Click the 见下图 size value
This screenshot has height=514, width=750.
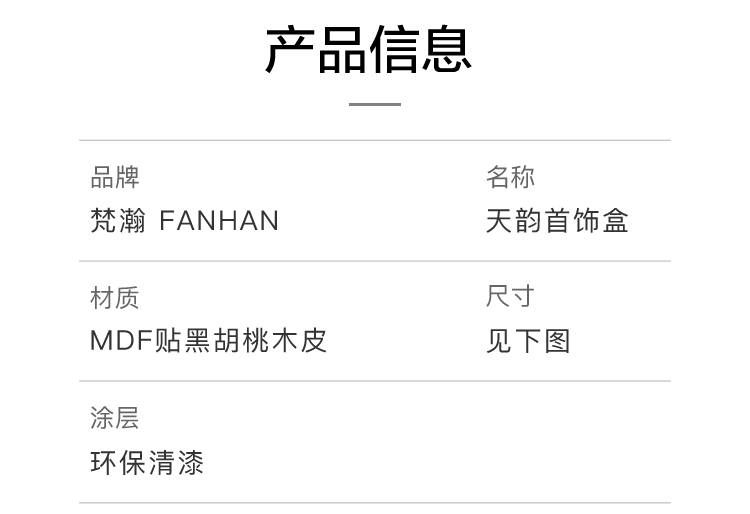tap(528, 341)
